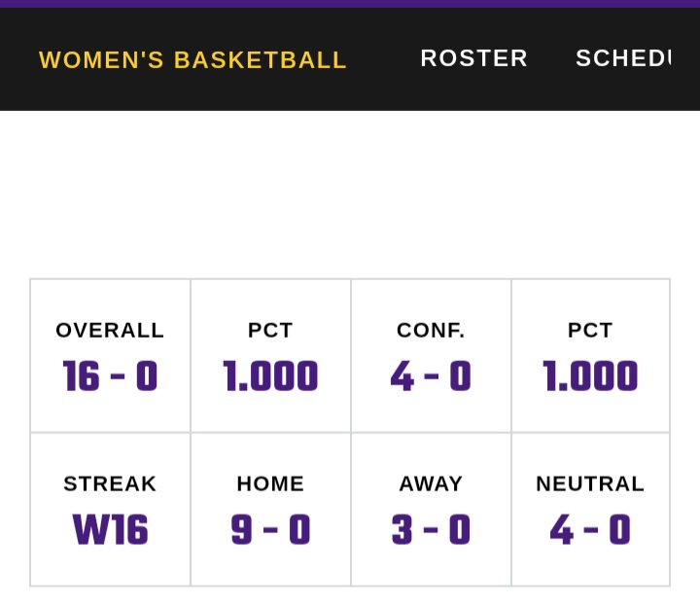
Task: Select the Conf. 4 - 0 record cell
Action: click(x=431, y=356)
